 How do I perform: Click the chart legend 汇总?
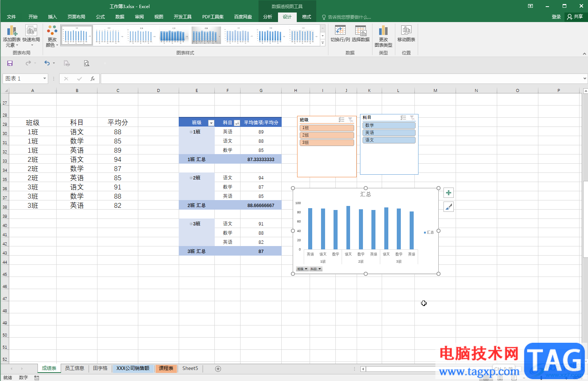pyautogui.click(x=429, y=232)
